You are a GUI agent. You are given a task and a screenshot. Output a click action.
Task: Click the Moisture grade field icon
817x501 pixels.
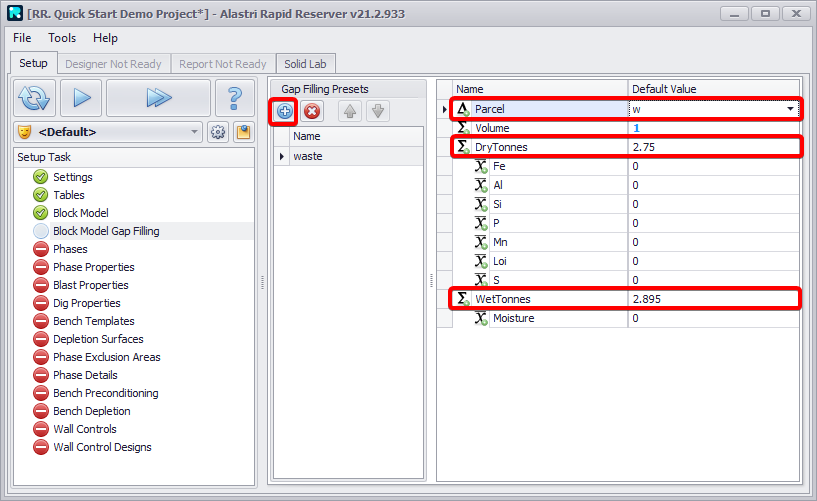[x=481, y=318]
